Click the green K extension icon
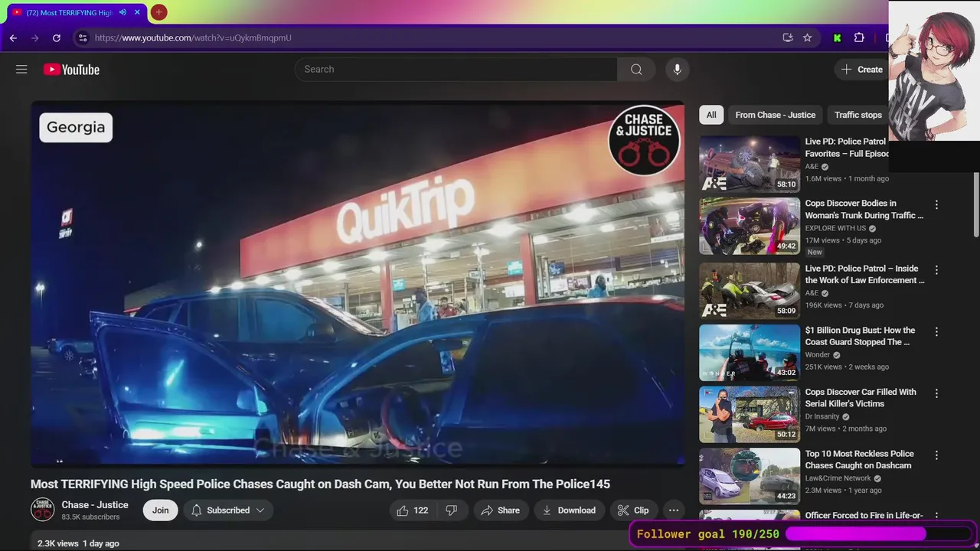Image resolution: width=980 pixels, height=551 pixels. (838, 37)
